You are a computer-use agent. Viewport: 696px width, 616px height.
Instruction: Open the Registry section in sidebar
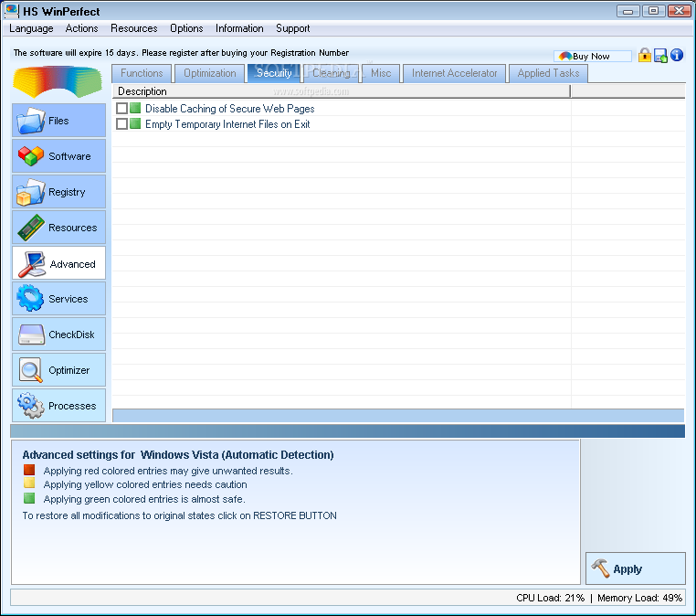58,191
